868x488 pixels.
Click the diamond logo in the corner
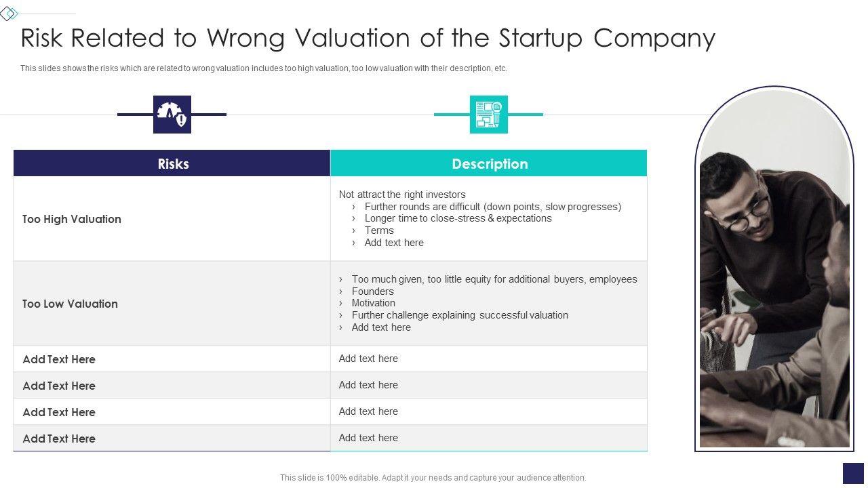click(x=8, y=14)
